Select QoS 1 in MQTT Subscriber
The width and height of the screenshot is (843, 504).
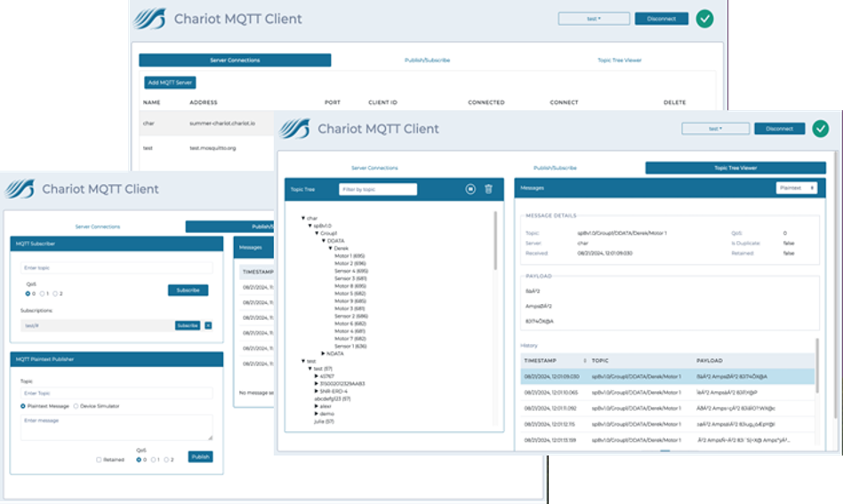(41, 293)
